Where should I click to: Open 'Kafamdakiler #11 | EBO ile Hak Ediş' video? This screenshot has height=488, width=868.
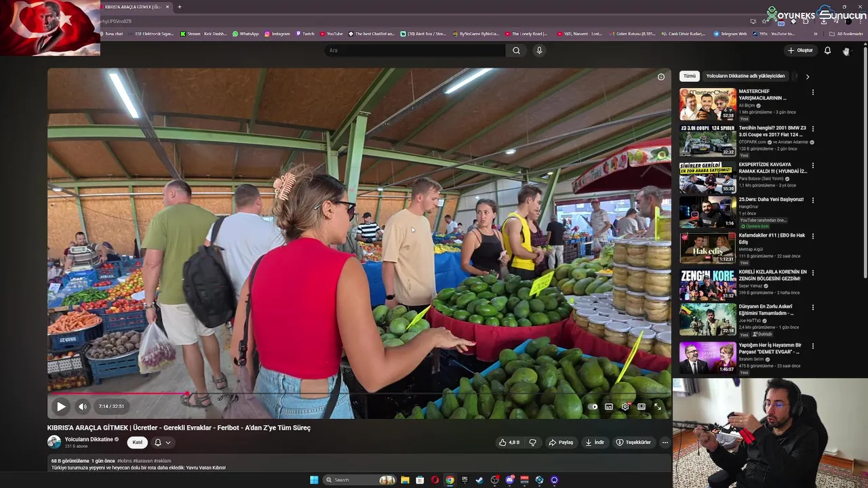772,239
